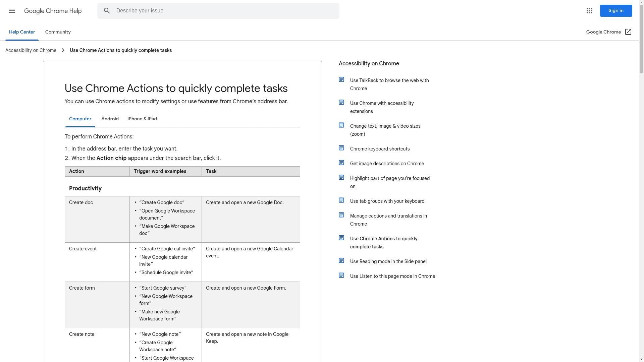644x362 pixels.
Task: Open Manage captions and translations in Chrome
Action: [x=388, y=220]
